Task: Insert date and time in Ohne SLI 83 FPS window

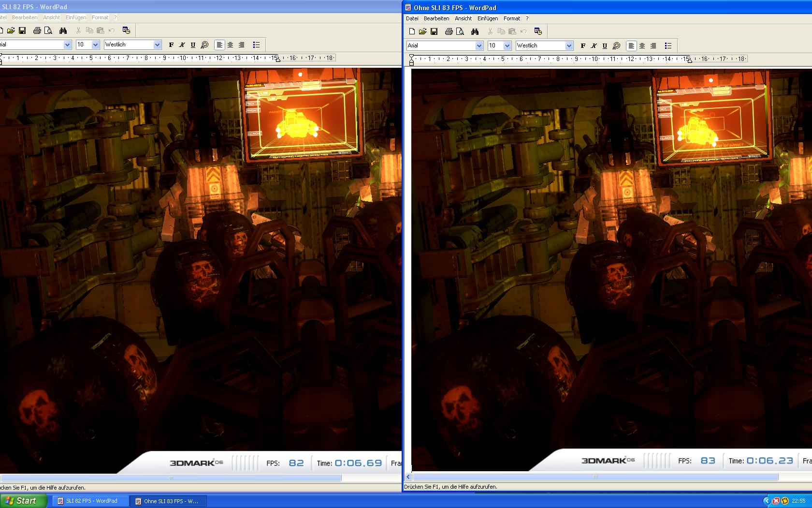Action: 538,31
